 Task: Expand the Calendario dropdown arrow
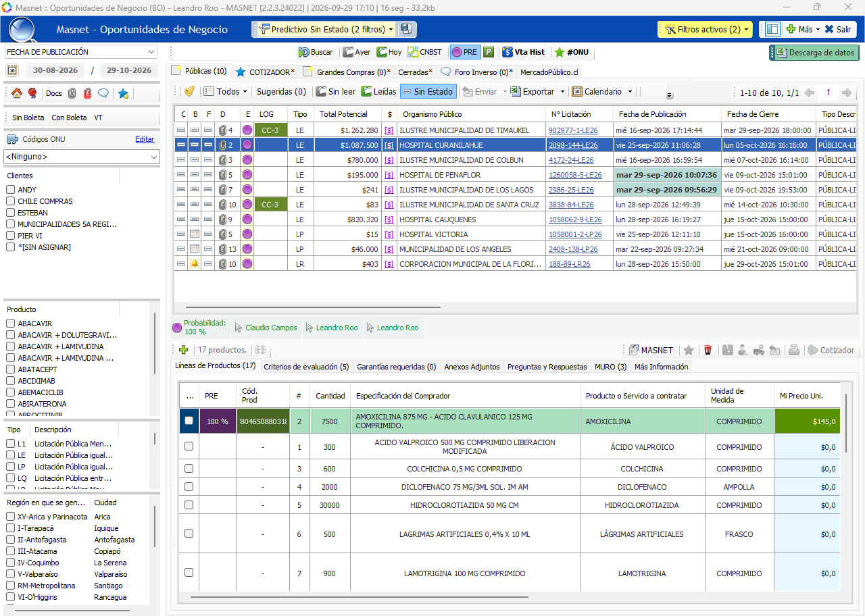pos(630,91)
